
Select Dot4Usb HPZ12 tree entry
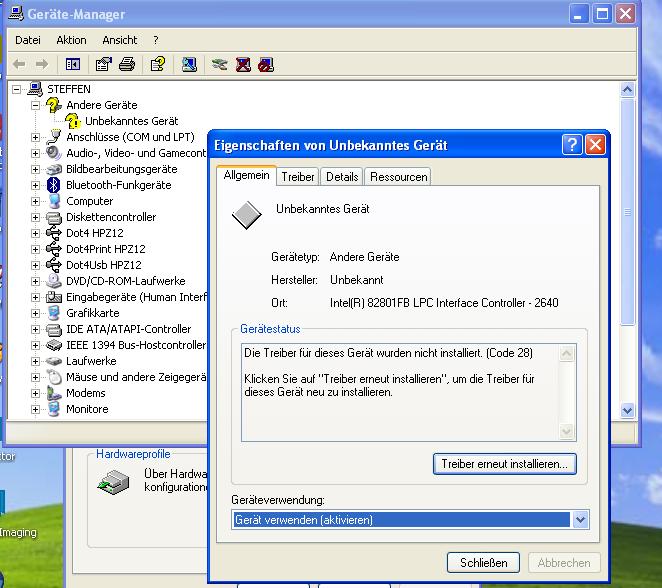[x=104, y=265]
